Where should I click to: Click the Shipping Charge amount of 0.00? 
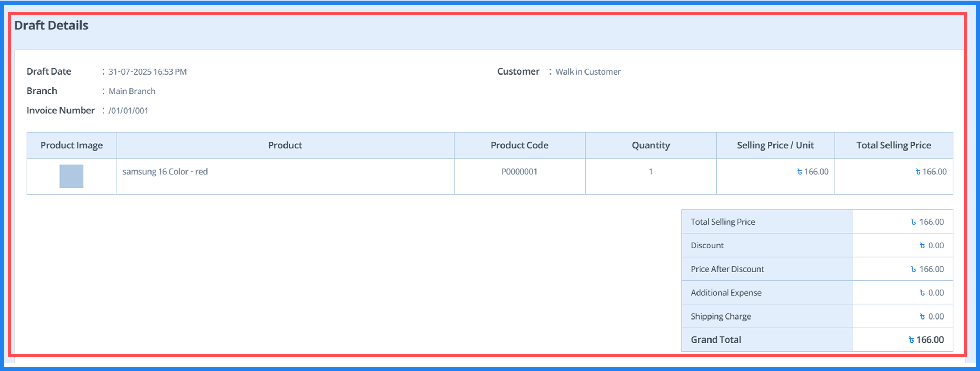(932, 316)
